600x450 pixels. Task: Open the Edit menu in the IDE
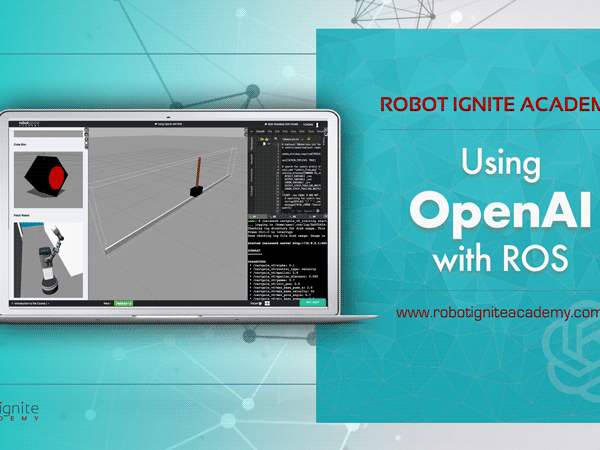pos(277,131)
